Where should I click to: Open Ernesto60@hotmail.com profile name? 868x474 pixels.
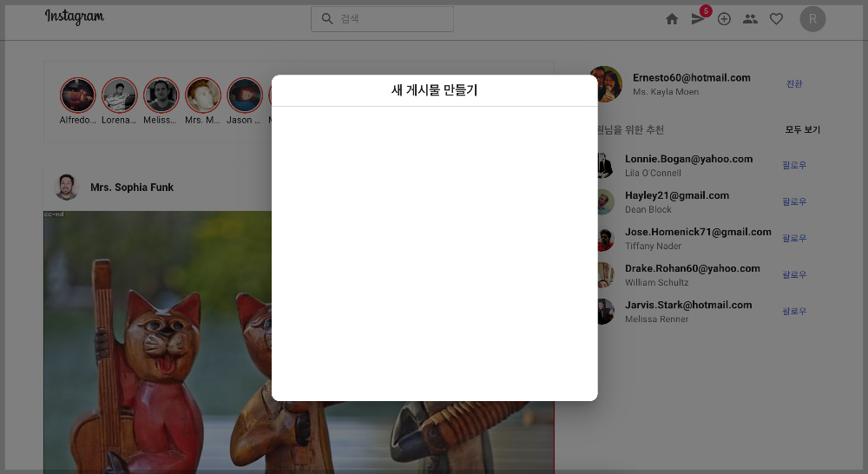click(692, 77)
